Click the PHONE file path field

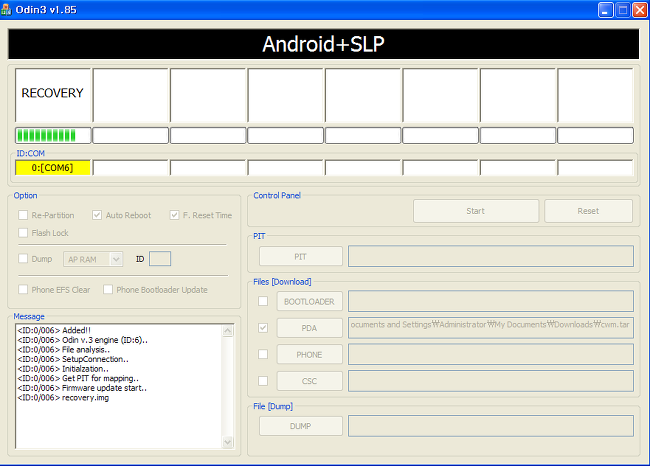491,354
